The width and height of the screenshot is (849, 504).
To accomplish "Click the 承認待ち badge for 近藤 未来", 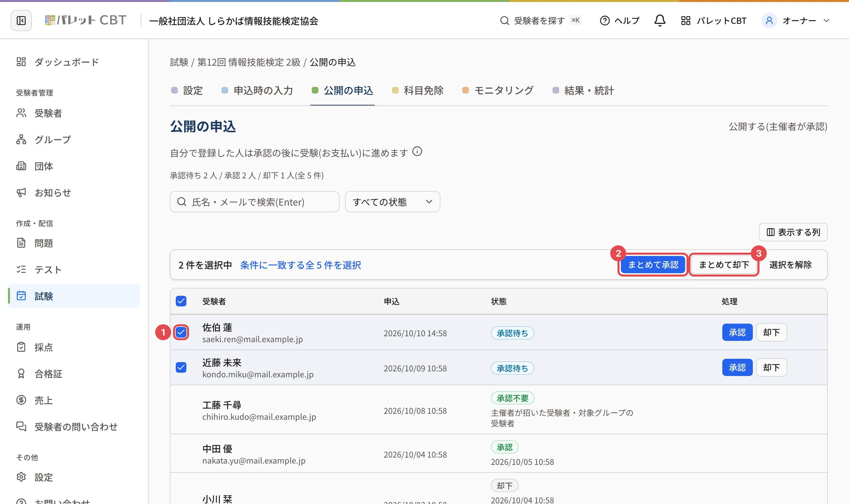I will point(512,368).
